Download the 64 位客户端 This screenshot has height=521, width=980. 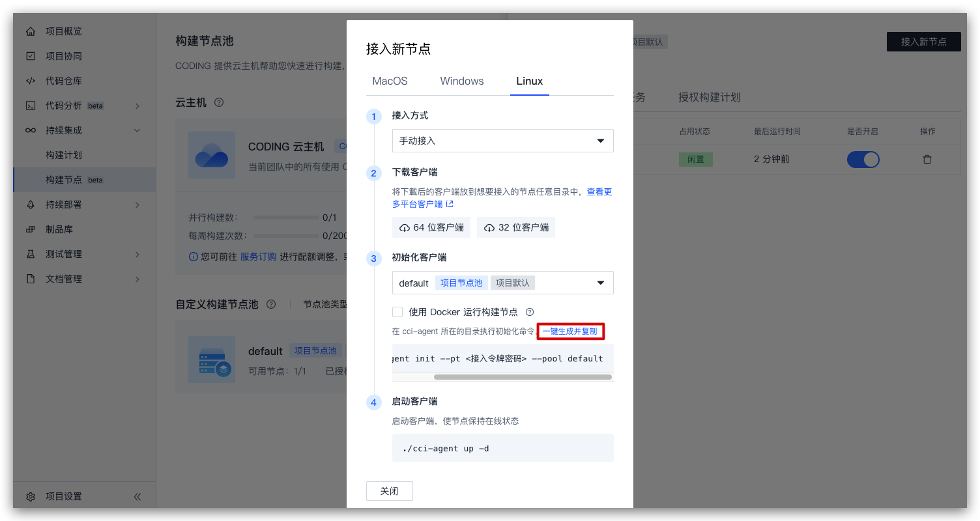[431, 227]
